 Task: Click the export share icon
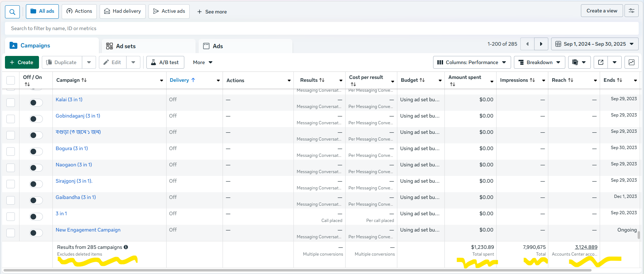pyautogui.click(x=601, y=62)
